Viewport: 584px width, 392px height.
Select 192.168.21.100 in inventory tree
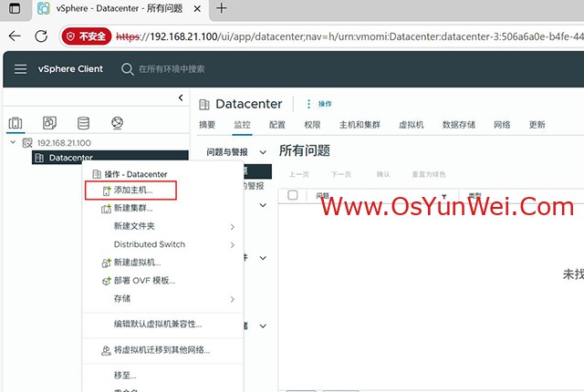click(64, 143)
